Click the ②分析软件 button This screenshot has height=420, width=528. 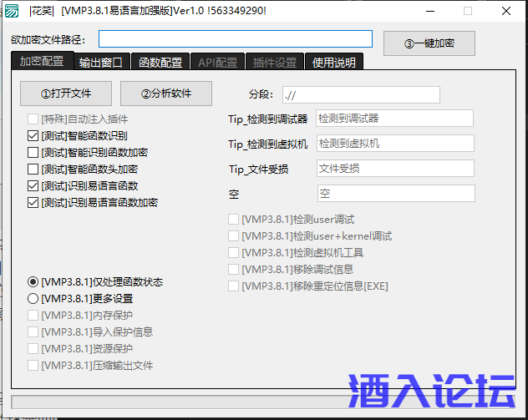tap(166, 94)
